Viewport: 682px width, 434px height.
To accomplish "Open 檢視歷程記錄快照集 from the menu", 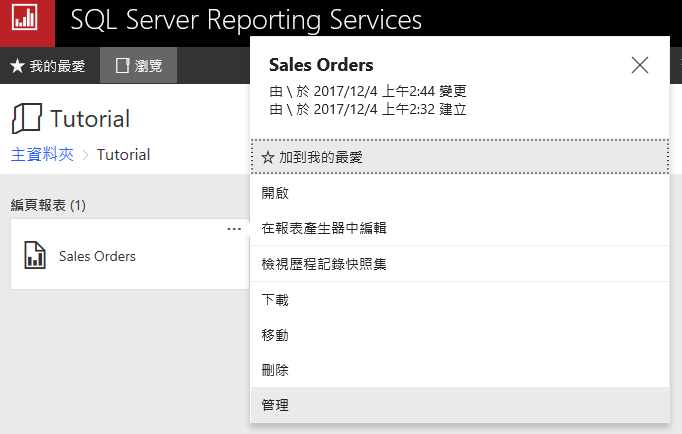I will point(324,263).
